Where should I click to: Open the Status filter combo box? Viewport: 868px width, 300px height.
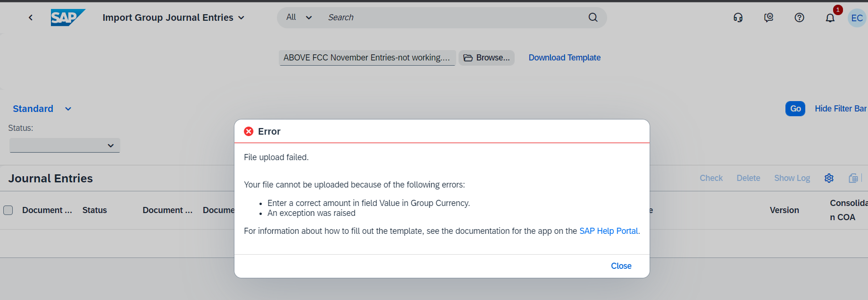point(65,146)
